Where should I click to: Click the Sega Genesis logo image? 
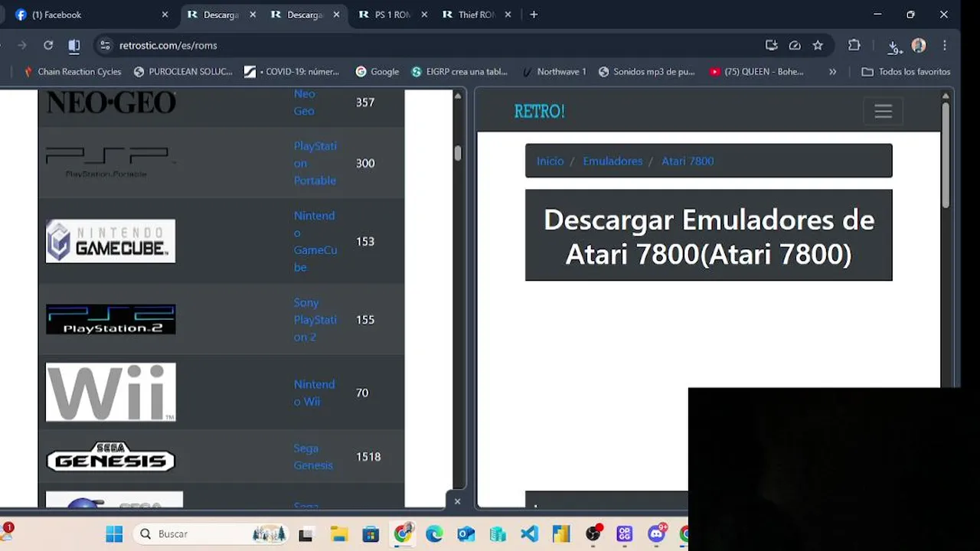(x=110, y=456)
